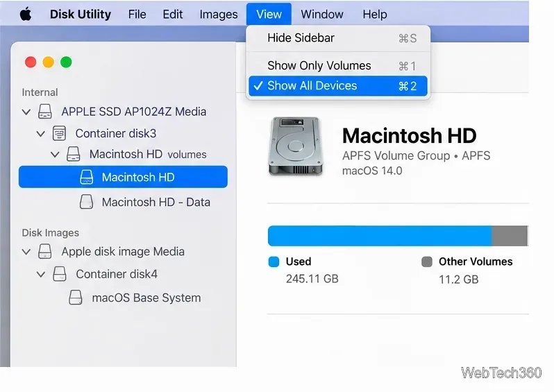
Task: Click the Internal section header
Action: coord(40,92)
